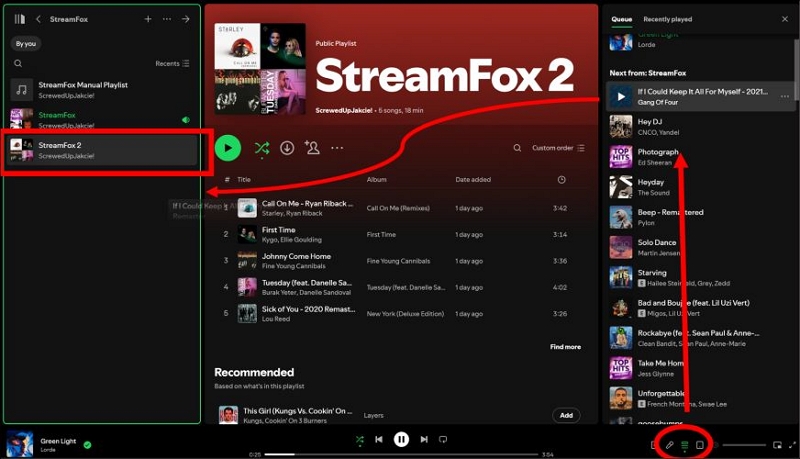Image resolution: width=800 pixels, height=459 pixels.
Task: Skip to previous track
Action: [379, 439]
